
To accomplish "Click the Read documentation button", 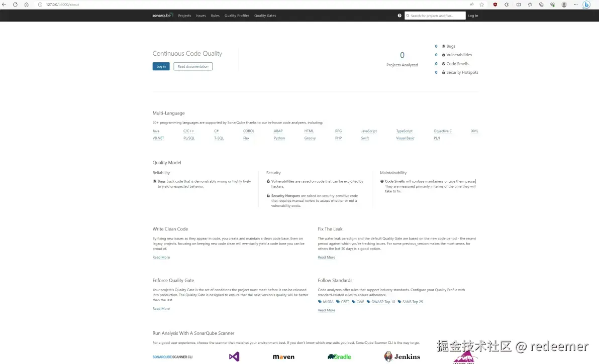I will tap(193, 66).
